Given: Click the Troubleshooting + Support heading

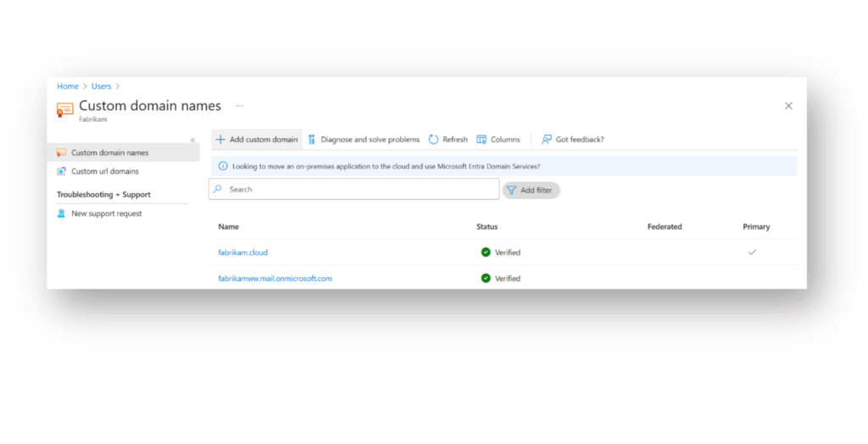Looking at the screenshot, I should point(103,195).
